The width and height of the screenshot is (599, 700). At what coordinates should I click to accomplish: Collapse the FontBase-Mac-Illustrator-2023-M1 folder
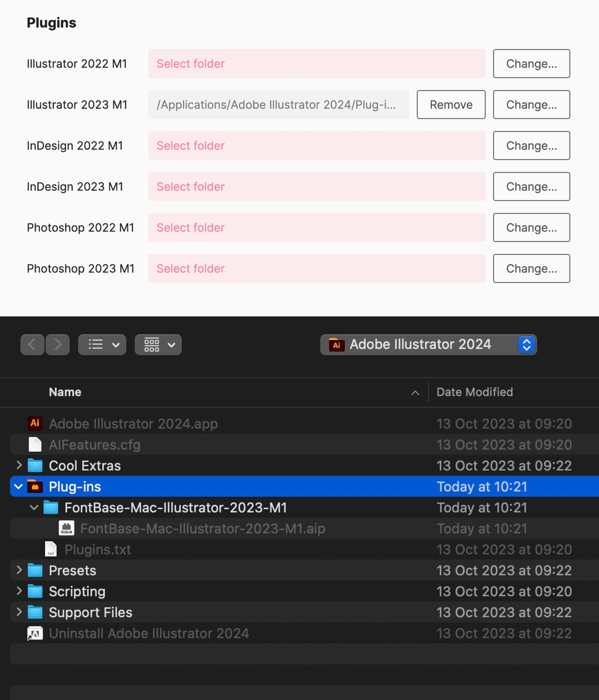click(34, 508)
